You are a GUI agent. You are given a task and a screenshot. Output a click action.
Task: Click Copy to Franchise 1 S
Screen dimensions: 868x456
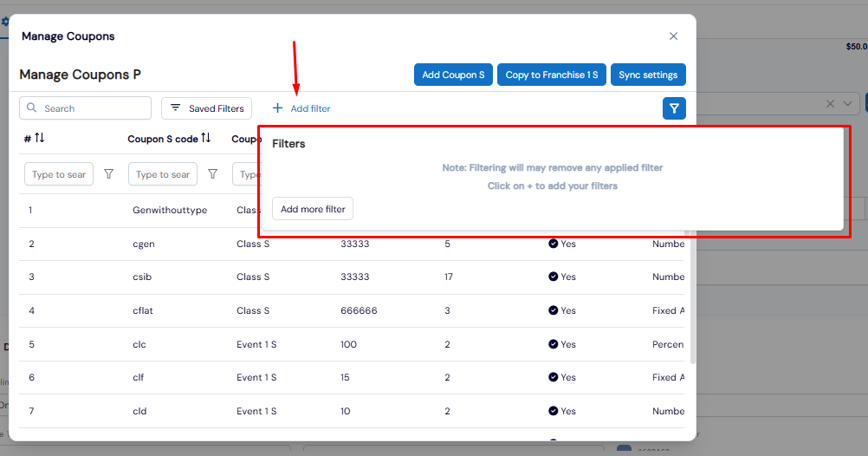click(x=551, y=75)
